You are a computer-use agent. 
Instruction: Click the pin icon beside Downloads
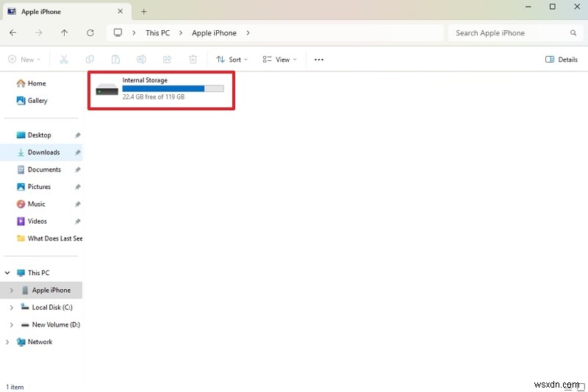point(78,152)
